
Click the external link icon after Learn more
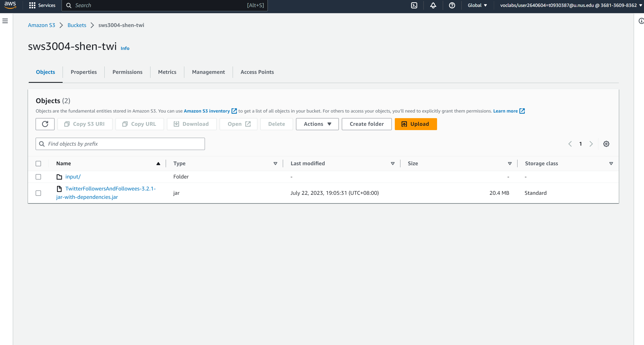click(x=522, y=111)
